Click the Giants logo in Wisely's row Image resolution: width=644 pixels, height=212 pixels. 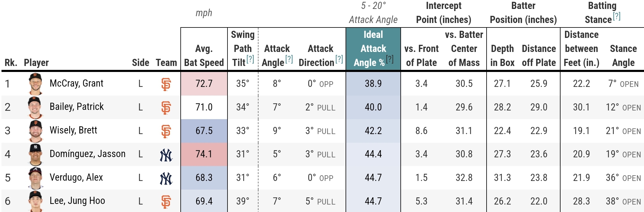point(166,131)
